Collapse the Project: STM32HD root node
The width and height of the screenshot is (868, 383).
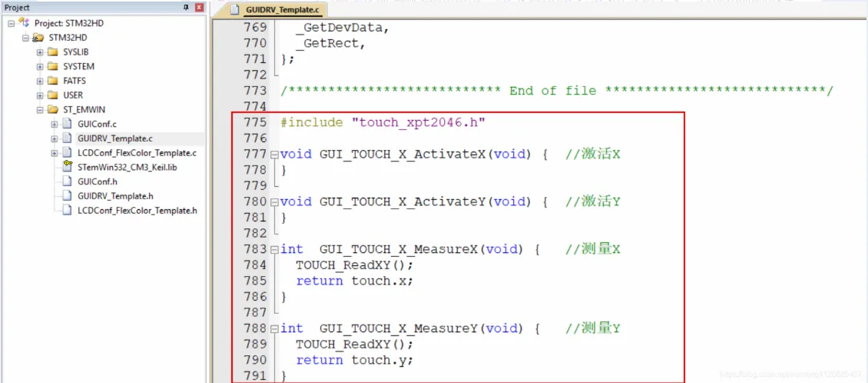pos(11,23)
